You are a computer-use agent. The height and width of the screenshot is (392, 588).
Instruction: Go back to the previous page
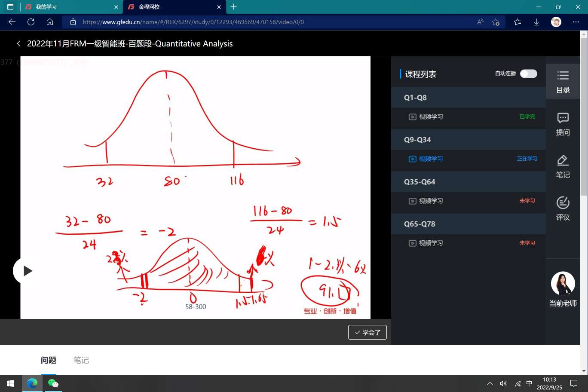click(x=12, y=22)
